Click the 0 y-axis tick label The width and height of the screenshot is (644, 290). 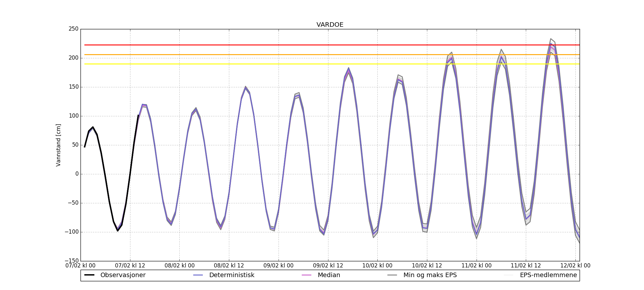(x=77, y=174)
